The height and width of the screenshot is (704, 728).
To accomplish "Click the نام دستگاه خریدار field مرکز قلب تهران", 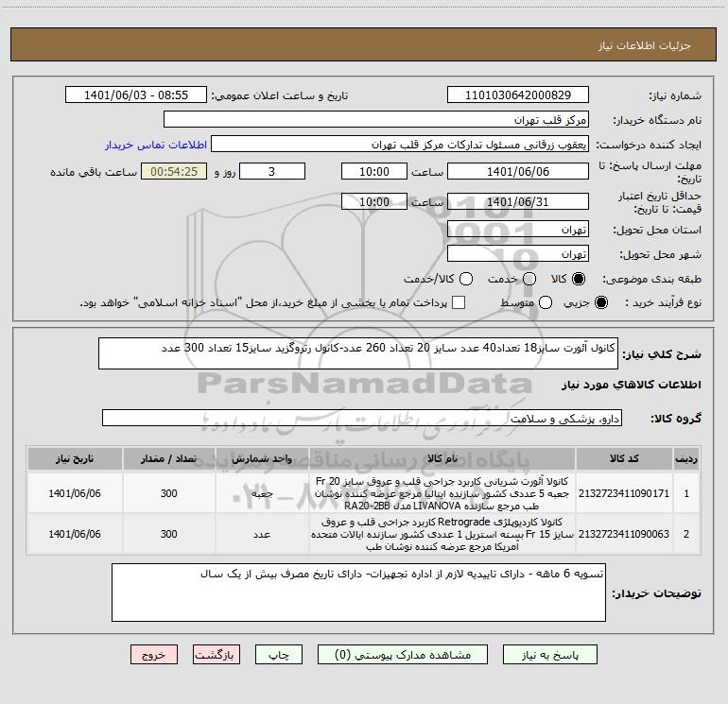I will pos(376,119).
